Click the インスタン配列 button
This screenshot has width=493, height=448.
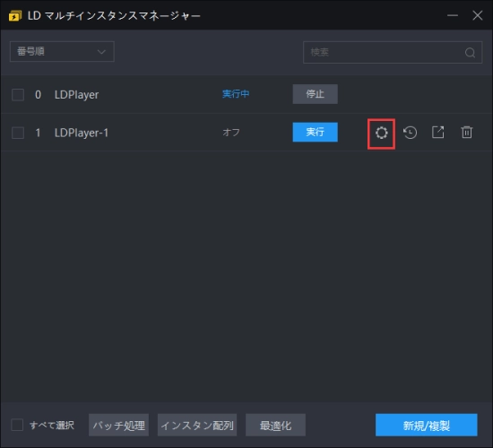pyautogui.click(x=197, y=425)
